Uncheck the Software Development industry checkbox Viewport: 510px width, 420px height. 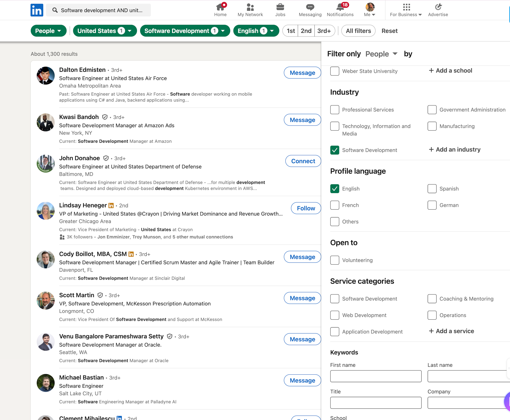[335, 150]
